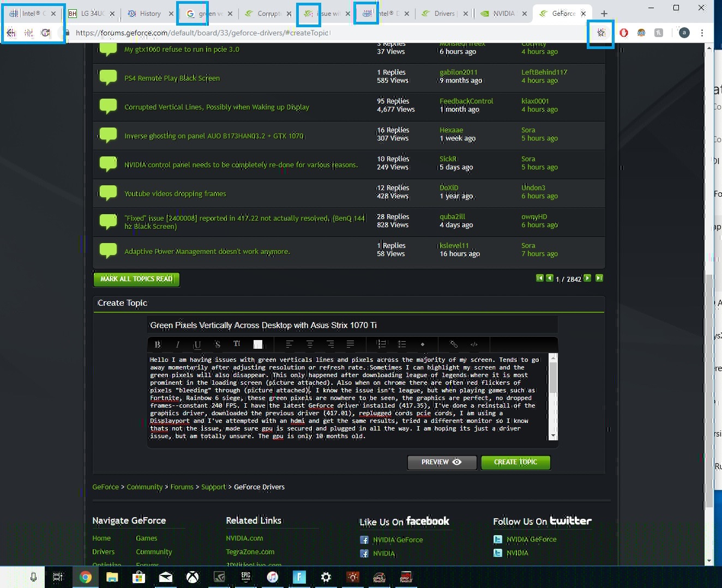
Task: Create a numbered list in the editor
Action: click(x=382, y=344)
